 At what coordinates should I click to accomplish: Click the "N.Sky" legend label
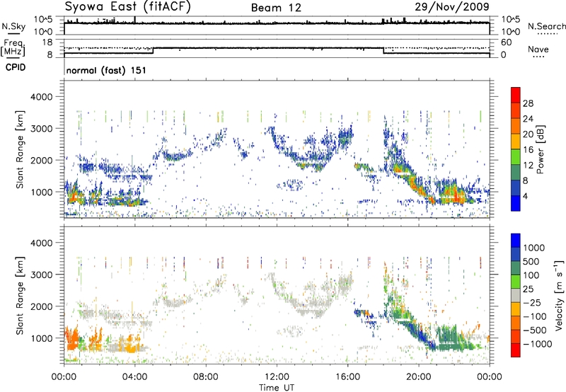(x=13, y=27)
